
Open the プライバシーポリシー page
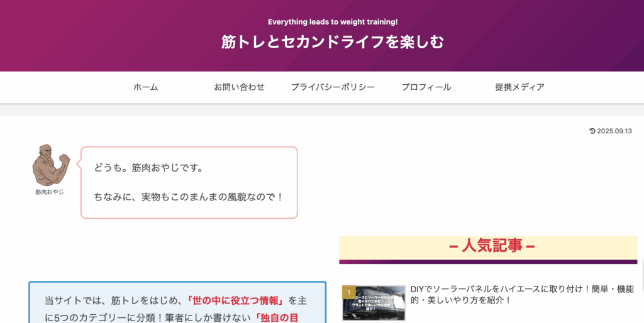(333, 87)
